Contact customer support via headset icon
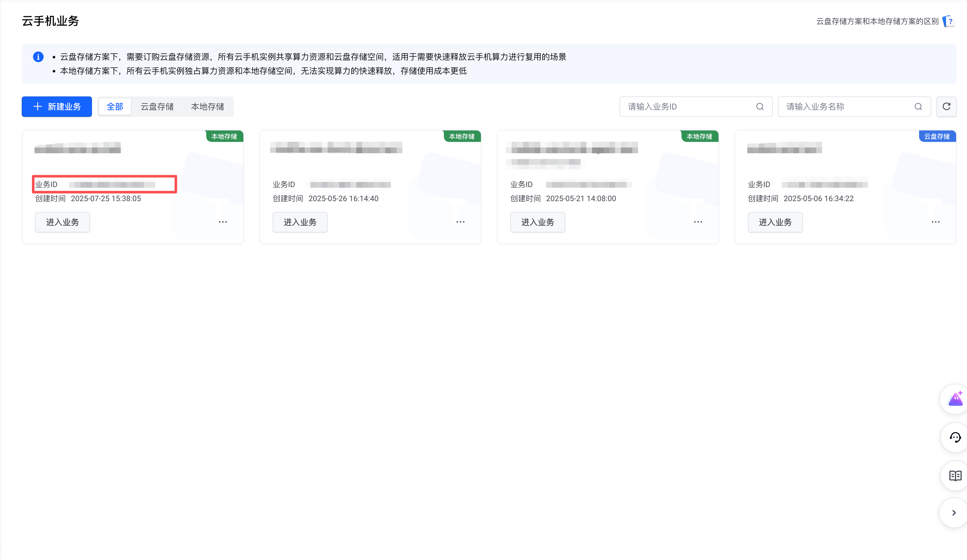This screenshot has height=560, width=967. pos(954,437)
